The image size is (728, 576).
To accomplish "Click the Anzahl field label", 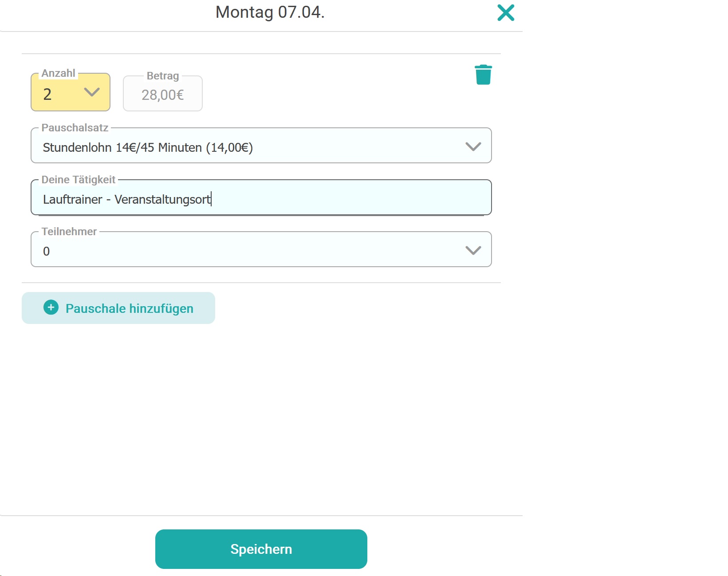I will pos(58,73).
